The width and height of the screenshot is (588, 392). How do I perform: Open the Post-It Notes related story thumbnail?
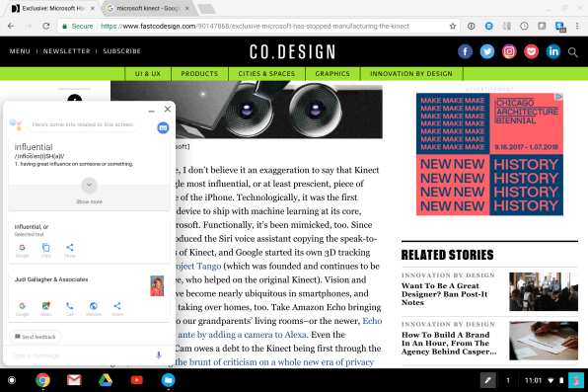(x=544, y=291)
